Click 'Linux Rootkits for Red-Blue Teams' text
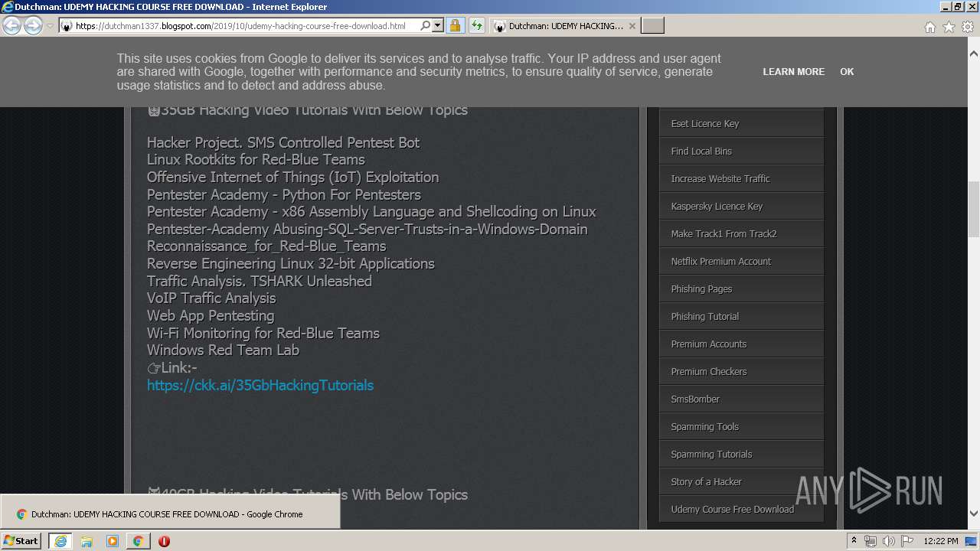980x551 pixels. 256,159
